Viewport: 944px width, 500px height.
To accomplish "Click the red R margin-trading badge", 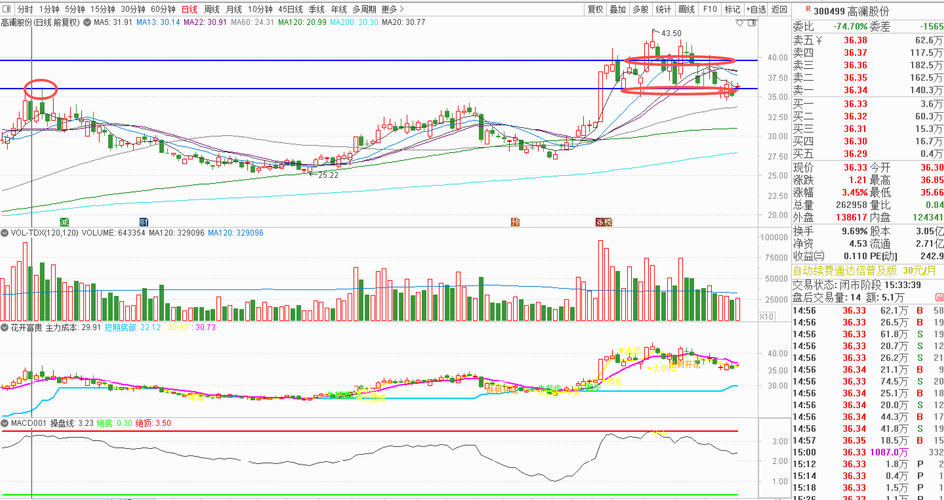I will pos(807,8).
